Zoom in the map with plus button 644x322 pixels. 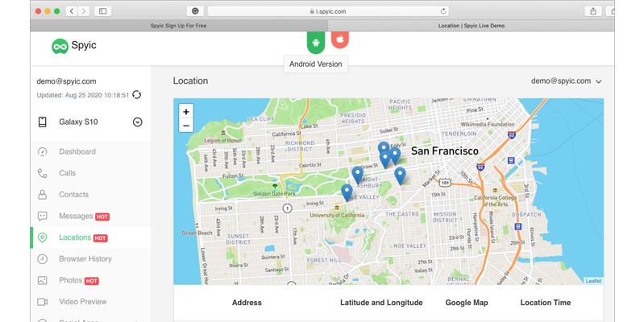(x=186, y=112)
